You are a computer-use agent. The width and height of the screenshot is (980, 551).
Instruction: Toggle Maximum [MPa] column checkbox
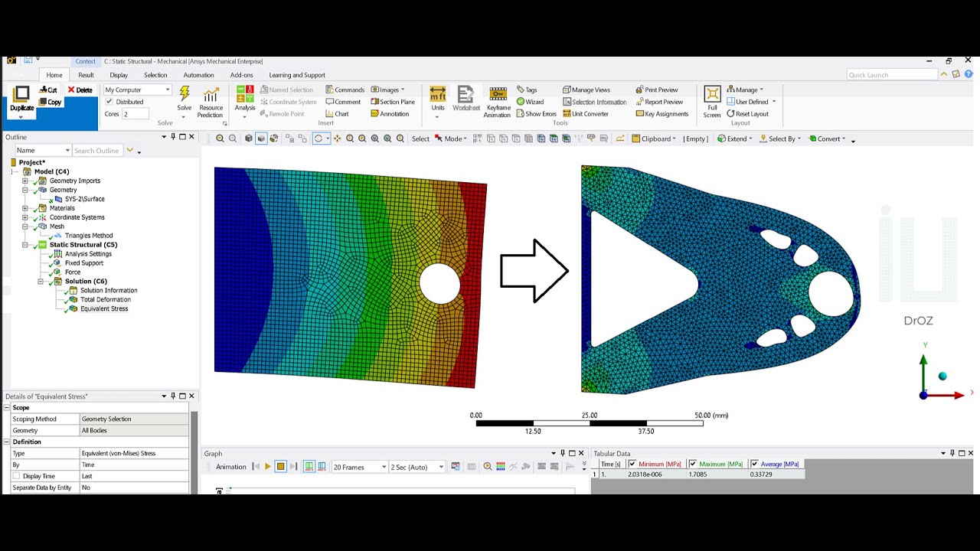coord(693,464)
